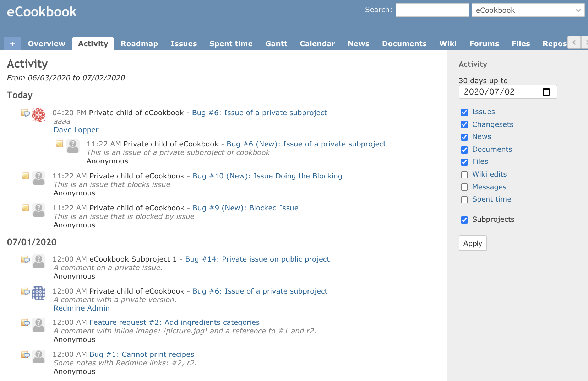
Task: Open the Spent time tab
Action: [x=231, y=43]
